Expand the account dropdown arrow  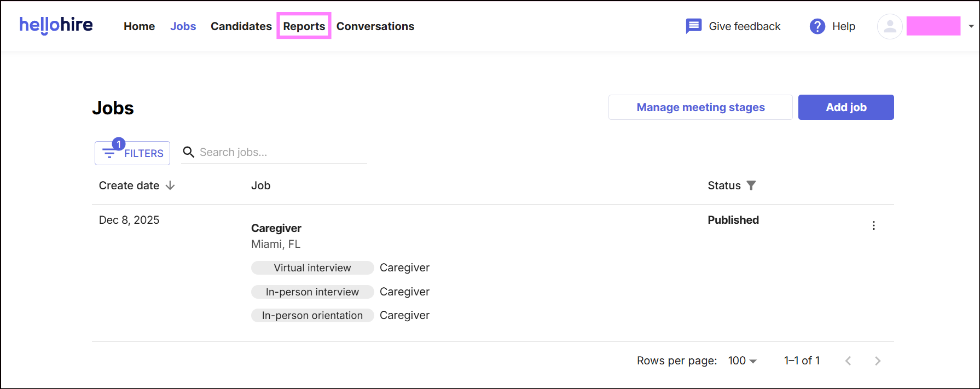tap(971, 26)
